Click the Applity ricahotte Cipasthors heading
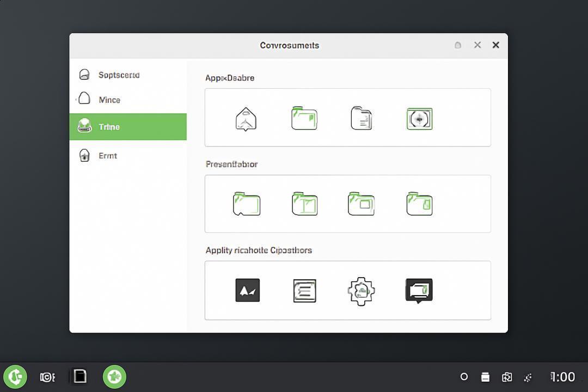 point(259,250)
